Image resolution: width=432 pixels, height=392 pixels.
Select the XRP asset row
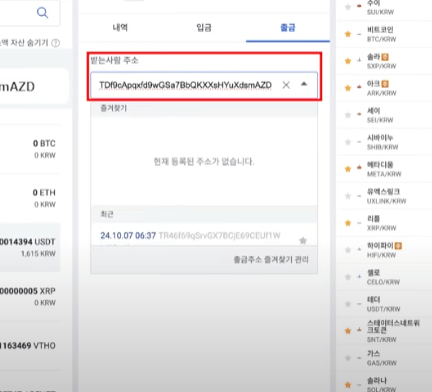coord(30,297)
